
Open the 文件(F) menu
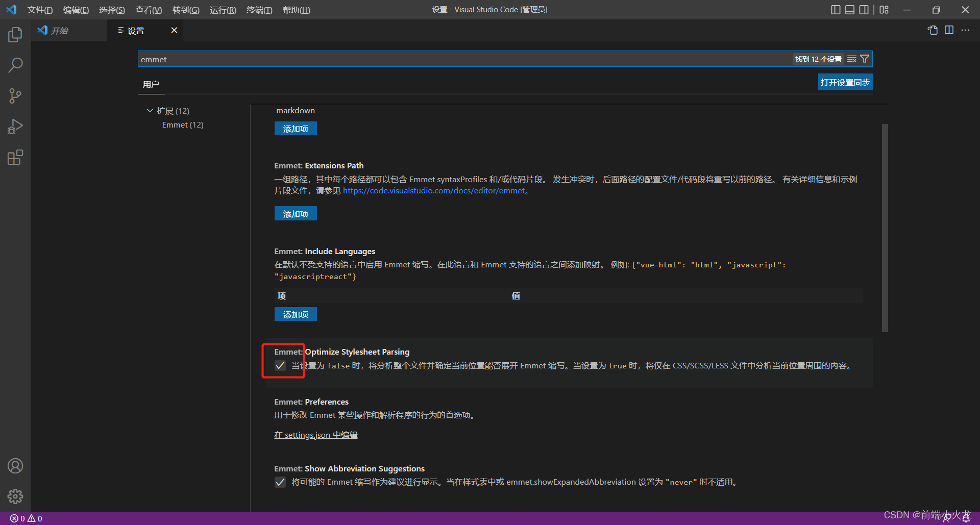pyautogui.click(x=40, y=10)
